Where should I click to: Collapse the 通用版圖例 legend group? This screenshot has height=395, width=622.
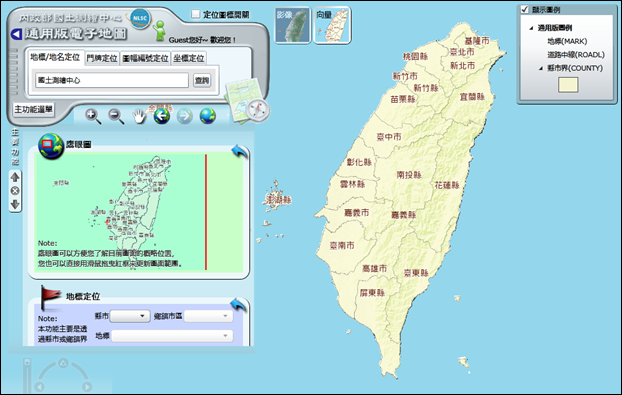(531, 28)
